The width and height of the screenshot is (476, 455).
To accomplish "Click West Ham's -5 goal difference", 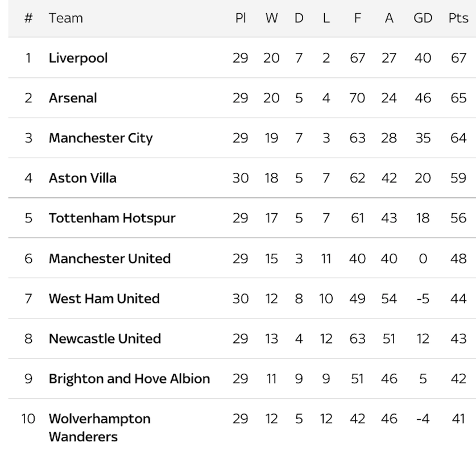I will tap(423, 299).
